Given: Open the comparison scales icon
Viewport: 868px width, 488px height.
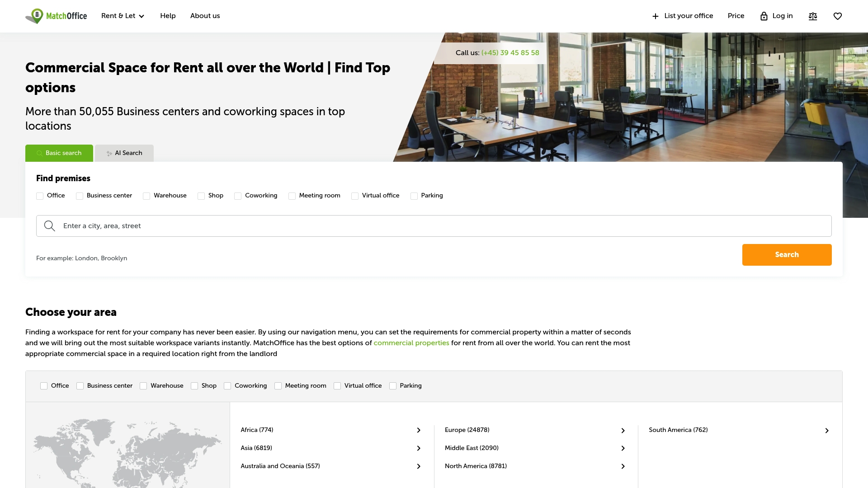Looking at the screenshot, I should pyautogui.click(x=813, y=16).
